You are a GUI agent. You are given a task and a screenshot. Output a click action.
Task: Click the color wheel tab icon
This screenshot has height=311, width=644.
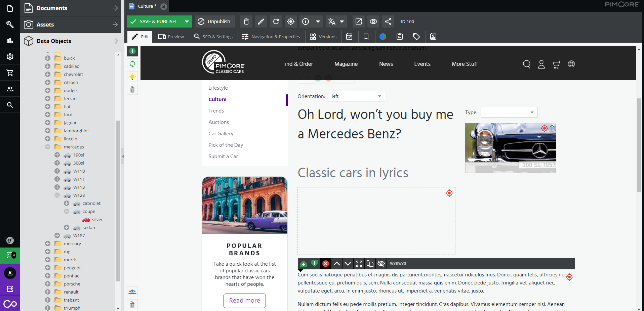(x=383, y=37)
